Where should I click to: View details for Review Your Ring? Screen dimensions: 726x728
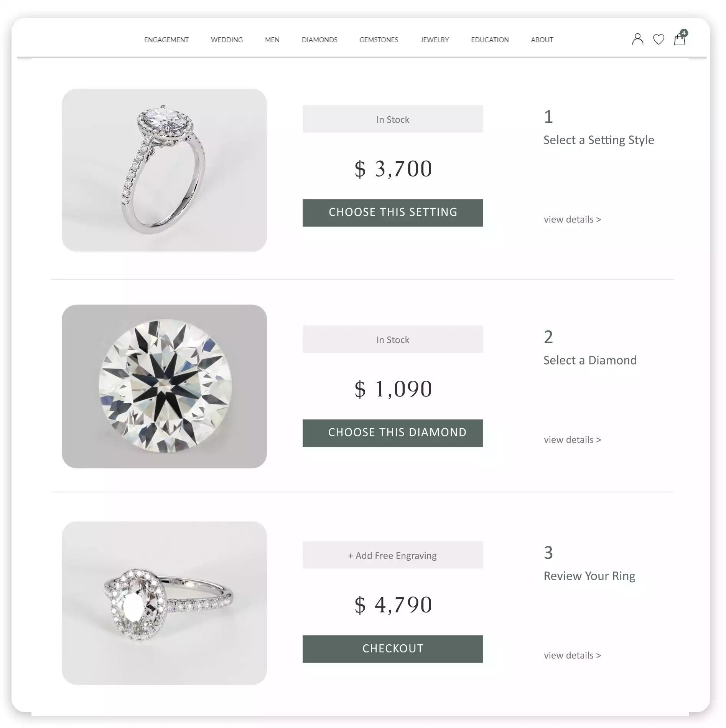pos(572,655)
